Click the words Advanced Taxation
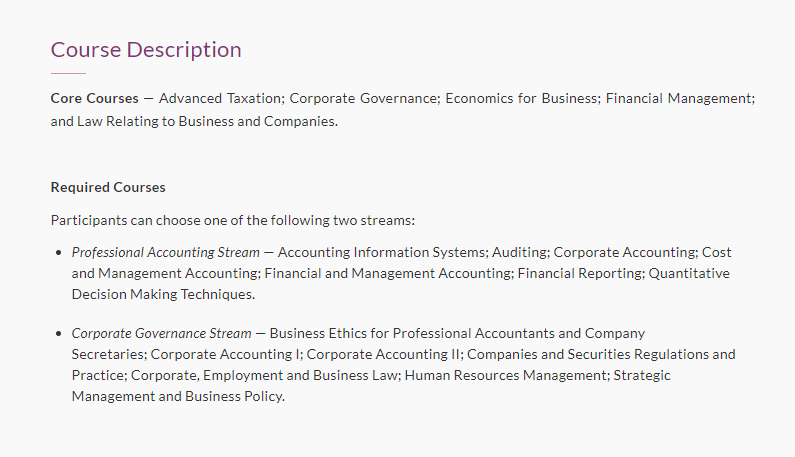Image resolution: width=795 pixels, height=457 pixels. tap(221, 98)
